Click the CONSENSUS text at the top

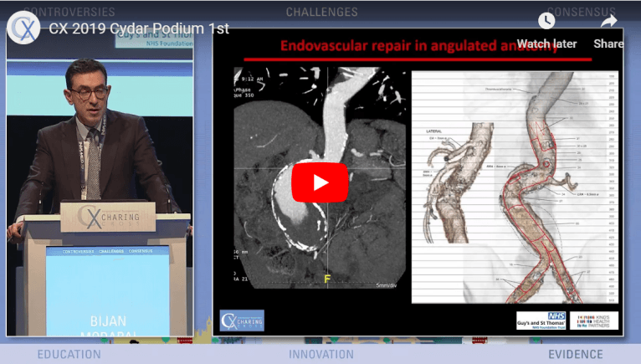point(577,12)
